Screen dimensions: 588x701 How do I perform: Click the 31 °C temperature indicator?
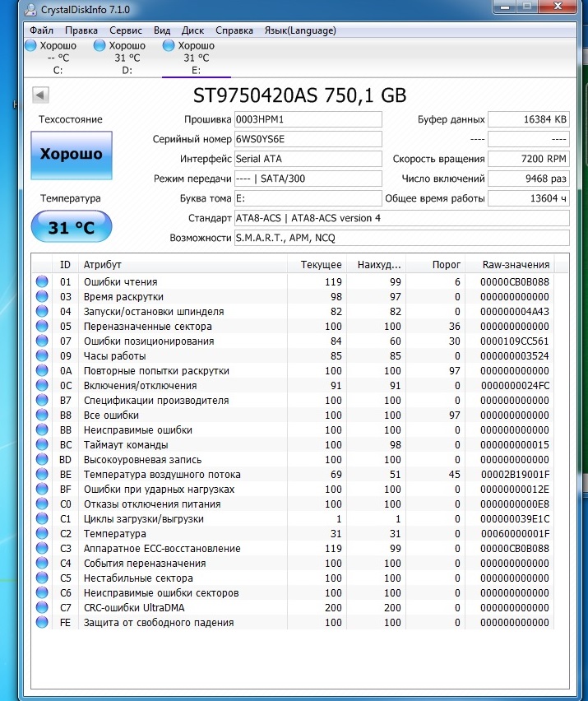tap(72, 227)
